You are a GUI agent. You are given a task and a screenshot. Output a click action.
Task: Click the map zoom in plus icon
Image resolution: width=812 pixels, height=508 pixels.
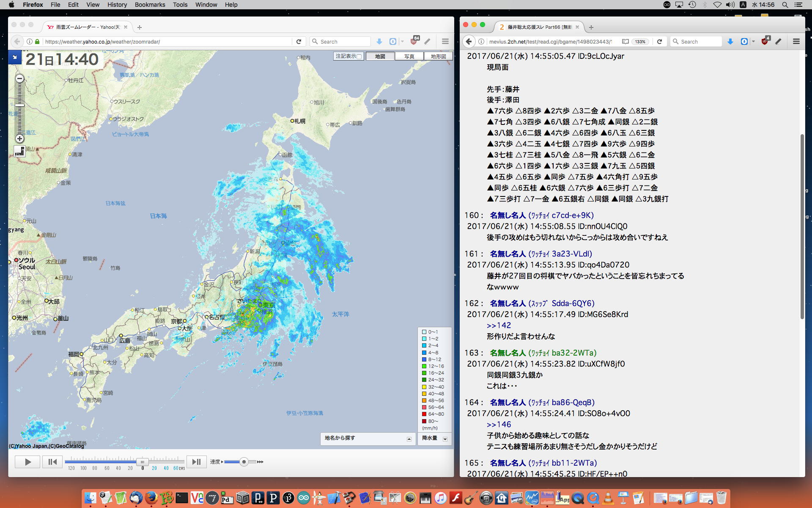click(19, 139)
